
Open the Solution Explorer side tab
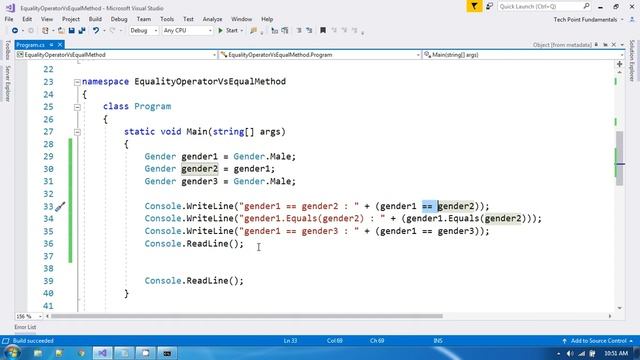tap(632, 60)
